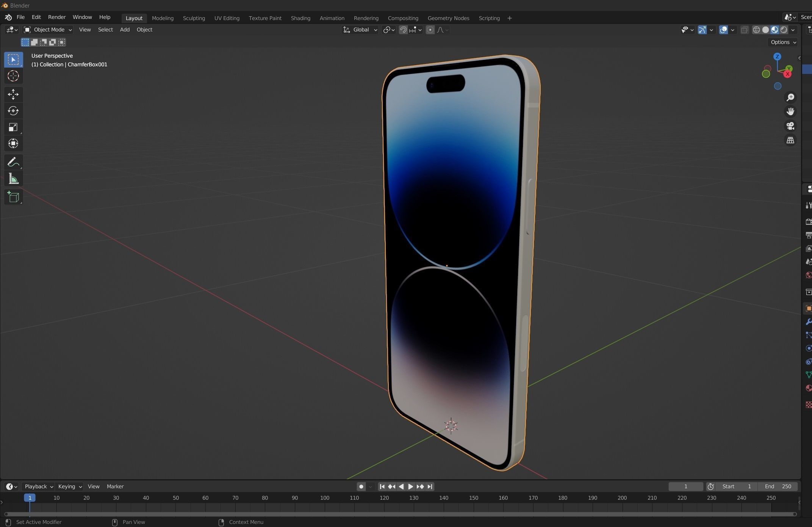812x527 pixels.
Task: Toggle X-ray mode
Action: [x=744, y=30]
